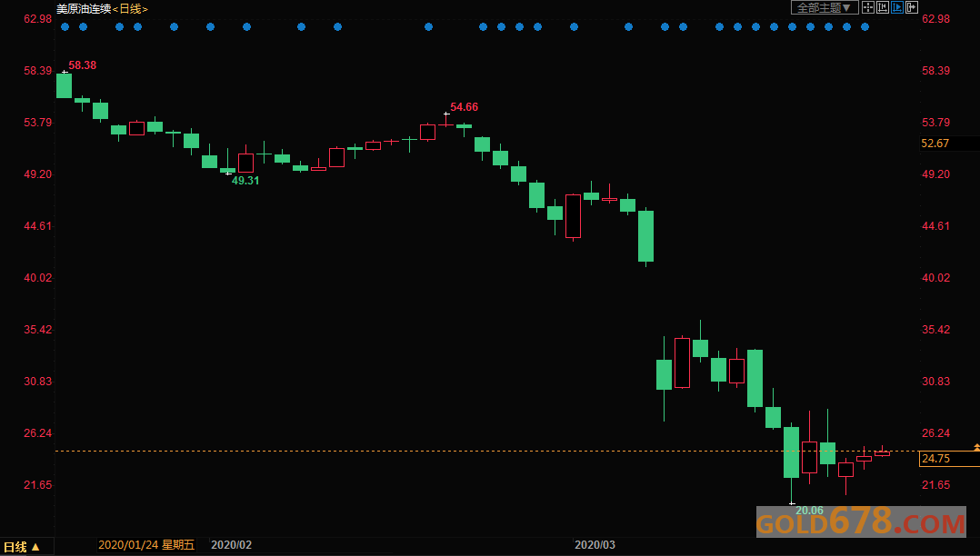The width and height of the screenshot is (980, 556).
Task: Click the crosshair cursor icon
Action: click(x=868, y=7)
